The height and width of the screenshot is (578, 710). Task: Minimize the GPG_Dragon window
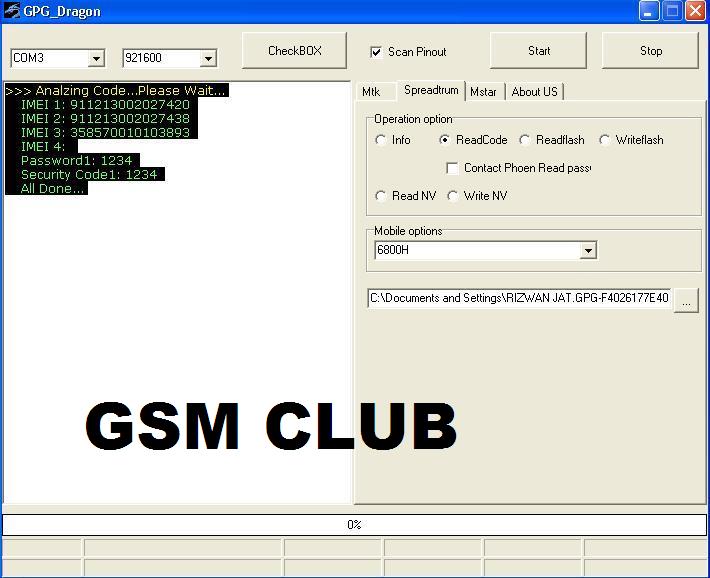[x=649, y=11]
